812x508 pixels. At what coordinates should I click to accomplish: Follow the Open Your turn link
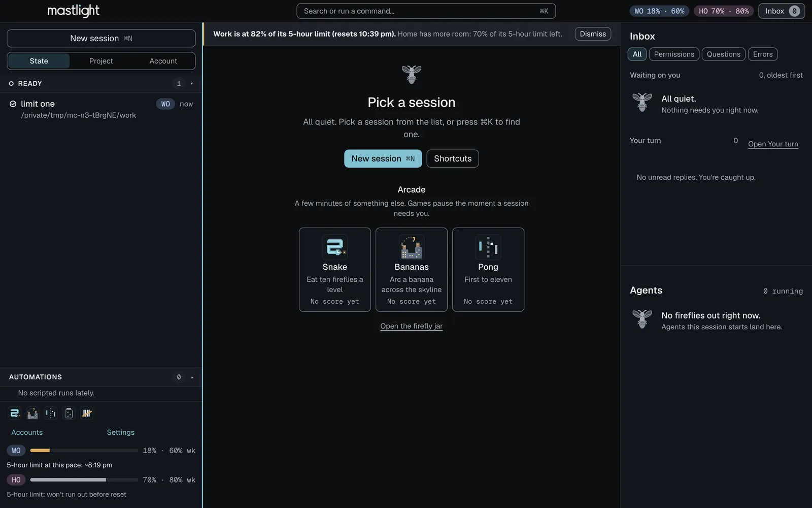pyautogui.click(x=773, y=144)
